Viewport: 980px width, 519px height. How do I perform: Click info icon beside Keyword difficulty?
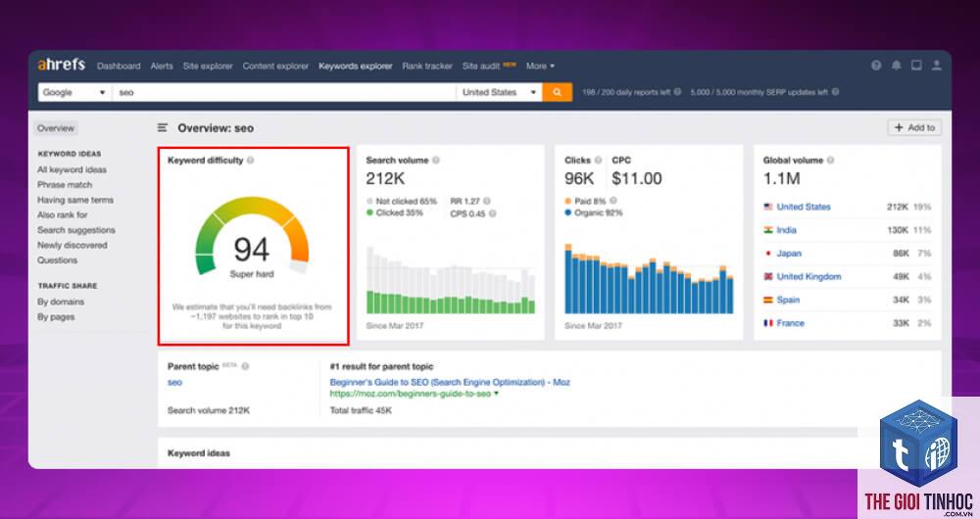pyautogui.click(x=250, y=161)
